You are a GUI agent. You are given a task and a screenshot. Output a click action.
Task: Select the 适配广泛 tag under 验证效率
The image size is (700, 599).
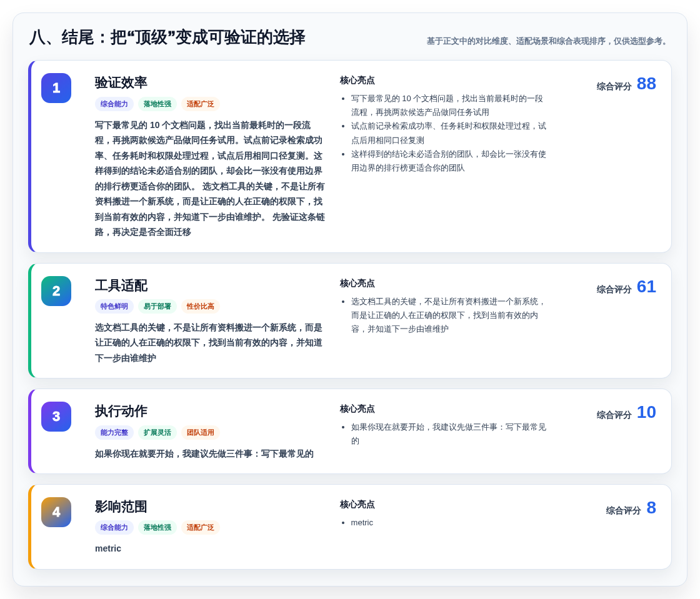click(x=201, y=104)
